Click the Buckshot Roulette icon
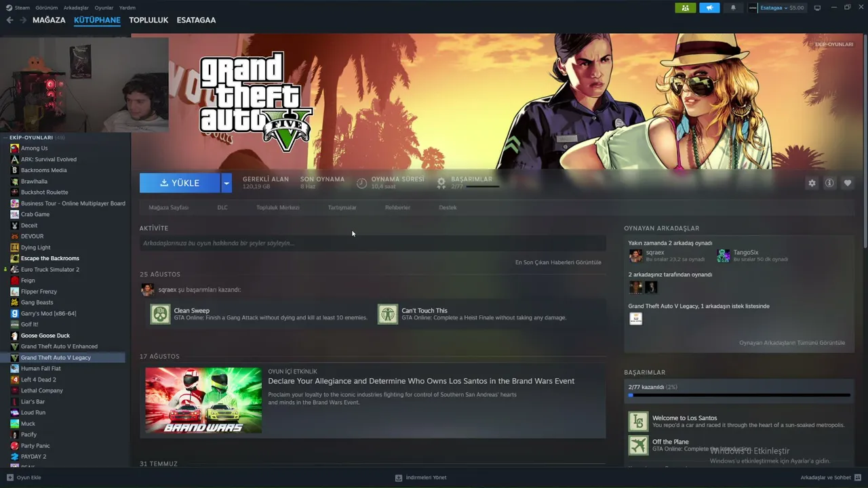The image size is (868, 488). [x=14, y=192]
